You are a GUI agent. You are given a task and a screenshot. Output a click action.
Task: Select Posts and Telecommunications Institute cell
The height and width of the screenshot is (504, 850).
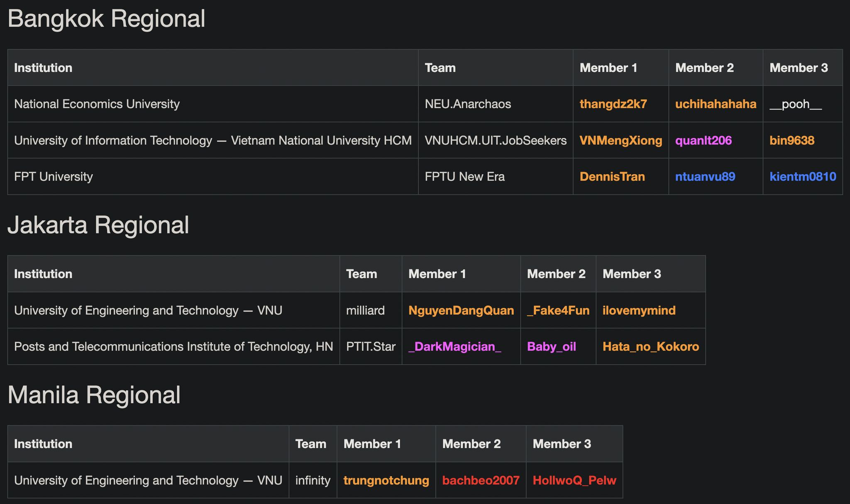(x=173, y=346)
